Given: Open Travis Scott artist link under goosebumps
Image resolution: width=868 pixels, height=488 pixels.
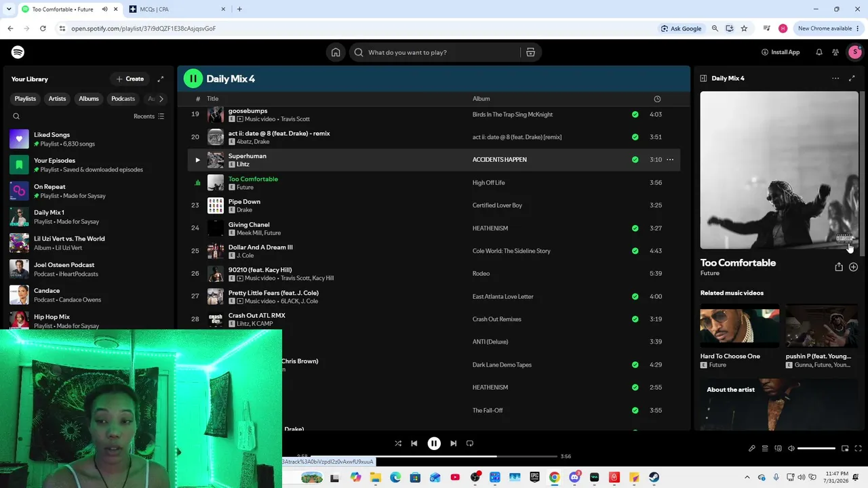Looking at the screenshot, I should pyautogui.click(x=295, y=119).
